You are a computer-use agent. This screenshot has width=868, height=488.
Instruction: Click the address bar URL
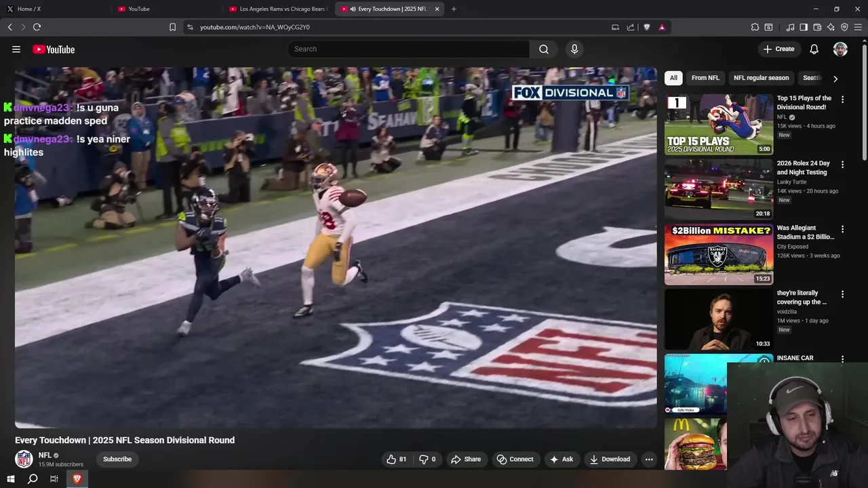[x=255, y=27]
